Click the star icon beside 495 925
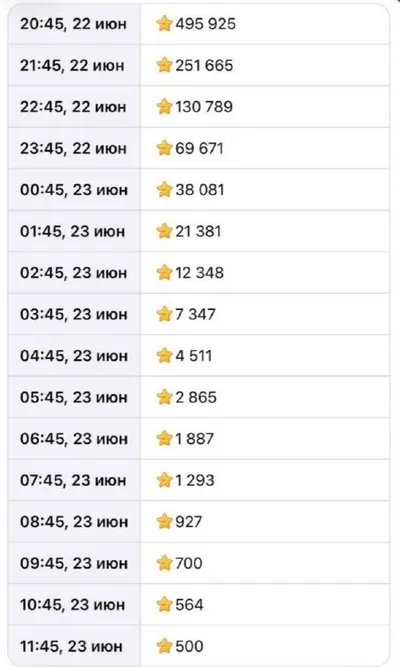The width and height of the screenshot is (400, 667). 164,23
